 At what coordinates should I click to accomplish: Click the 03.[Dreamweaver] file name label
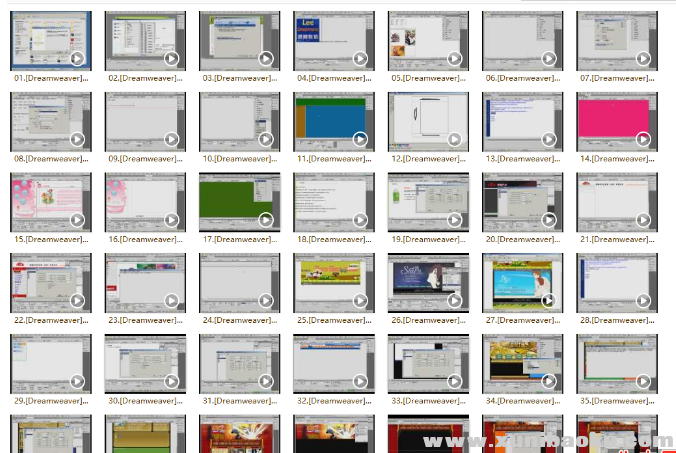239,77
